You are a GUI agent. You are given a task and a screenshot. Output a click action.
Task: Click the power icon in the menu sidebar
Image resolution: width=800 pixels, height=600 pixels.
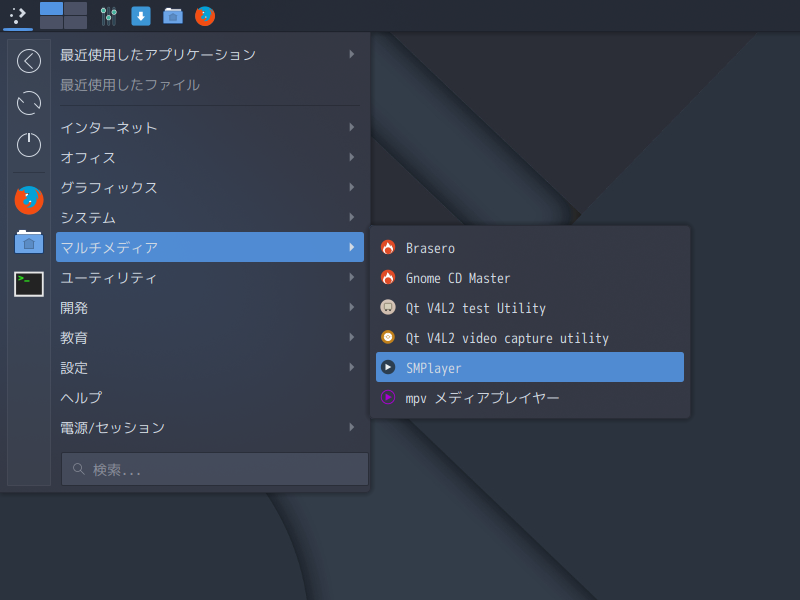[x=29, y=144]
